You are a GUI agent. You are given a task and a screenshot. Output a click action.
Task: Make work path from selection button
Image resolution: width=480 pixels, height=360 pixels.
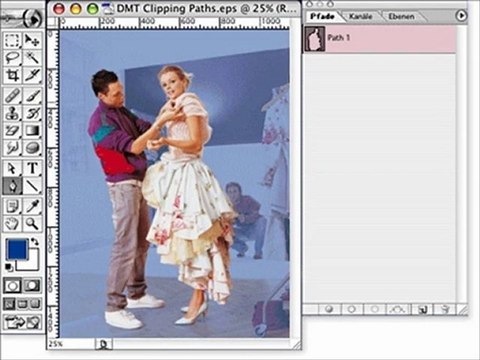click(398, 309)
